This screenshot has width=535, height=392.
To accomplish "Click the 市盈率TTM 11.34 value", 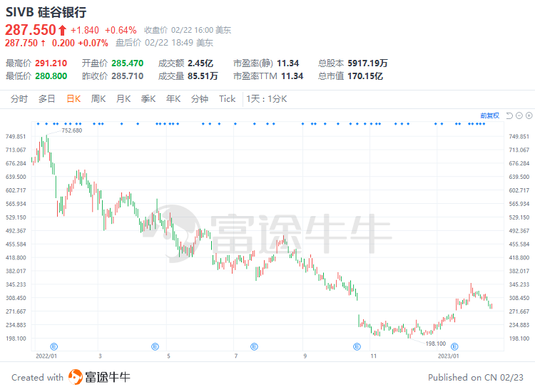I will [292, 76].
